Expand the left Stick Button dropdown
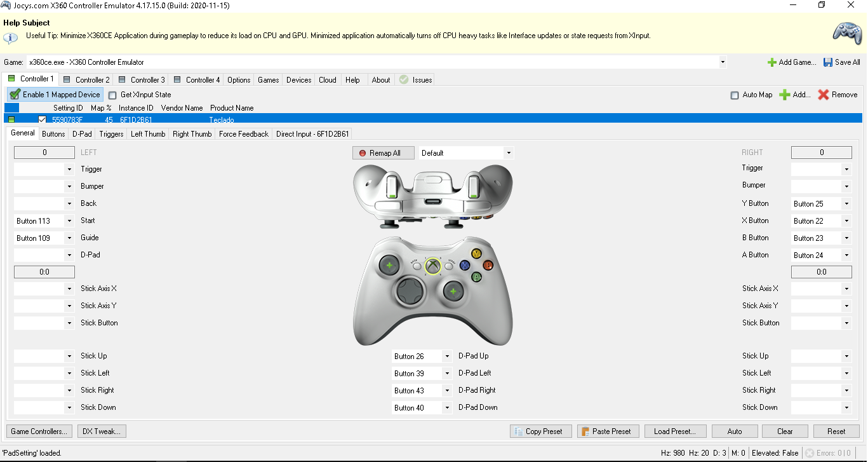The width and height of the screenshot is (868, 462). (x=69, y=323)
